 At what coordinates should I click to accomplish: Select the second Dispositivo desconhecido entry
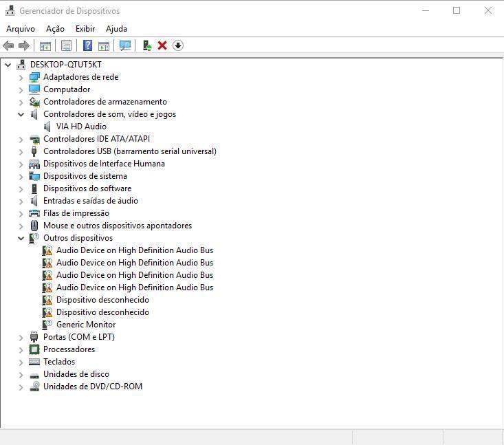click(102, 312)
